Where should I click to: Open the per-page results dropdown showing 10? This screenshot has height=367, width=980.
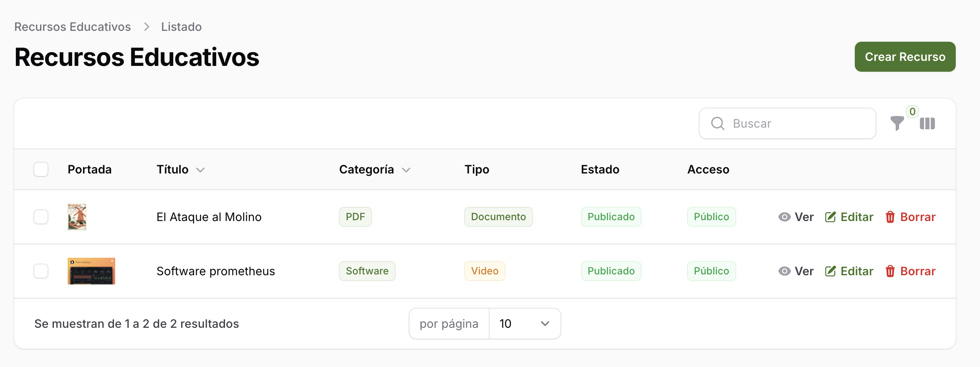(524, 324)
